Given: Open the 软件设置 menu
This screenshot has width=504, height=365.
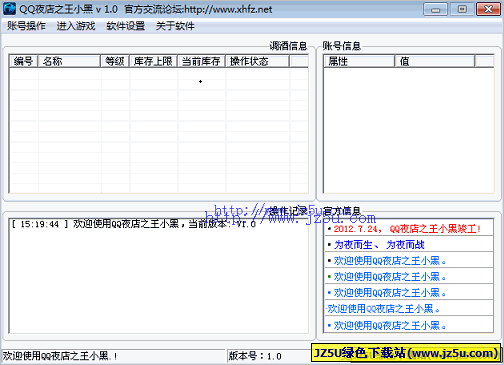Looking at the screenshot, I should click(x=125, y=26).
